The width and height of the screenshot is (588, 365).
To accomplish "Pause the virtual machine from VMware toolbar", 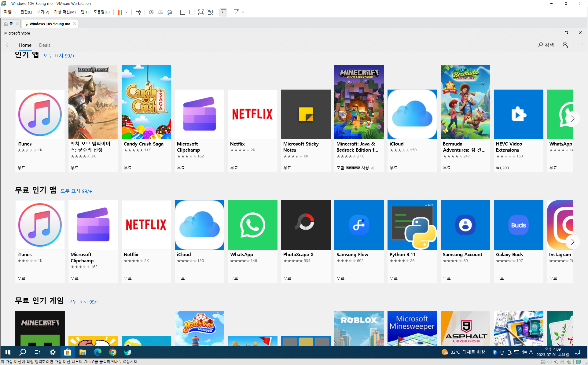I will pyautogui.click(x=120, y=12).
